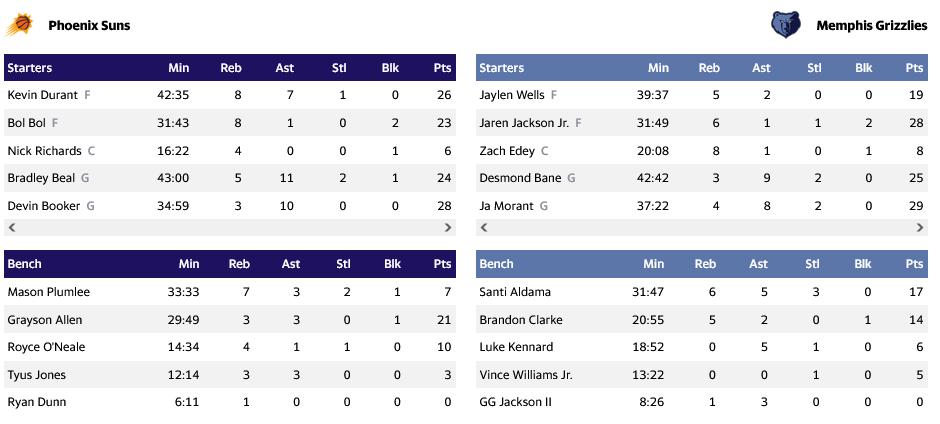This screenshot has height=424, width=940.
Task: Click the Phoenix Suns team logo
Action: [19, 25]
